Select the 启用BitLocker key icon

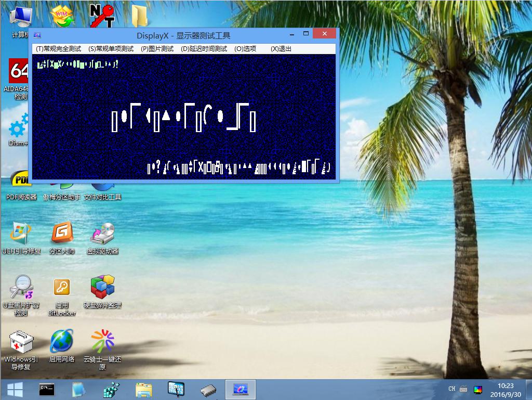tap(62, 288)
